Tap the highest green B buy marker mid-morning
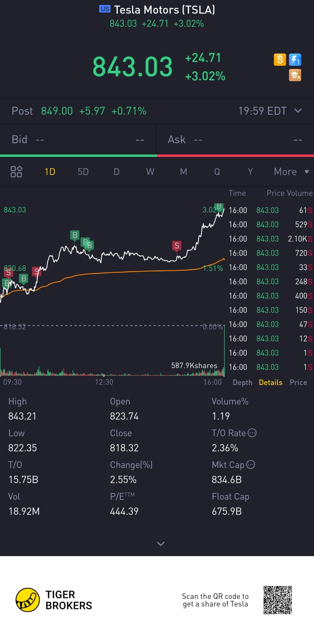This screenshot has height=644, width=314. point(75,235)
